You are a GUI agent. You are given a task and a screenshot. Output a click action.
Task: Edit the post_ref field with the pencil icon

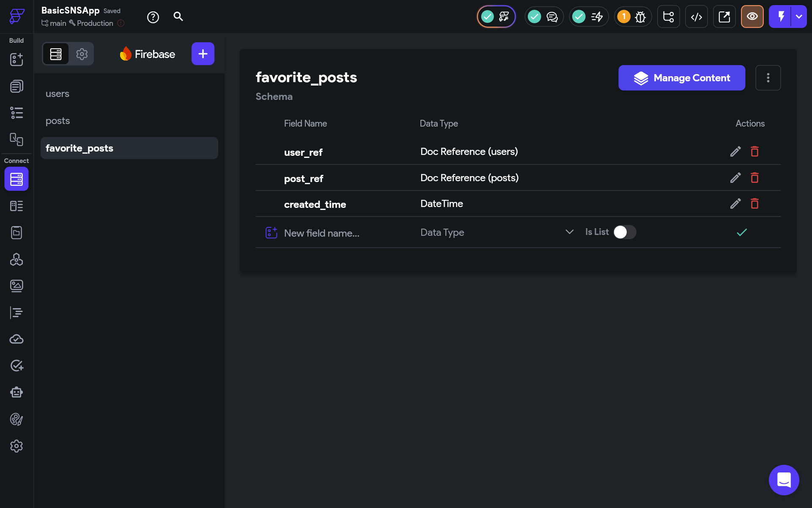point(735,178)
